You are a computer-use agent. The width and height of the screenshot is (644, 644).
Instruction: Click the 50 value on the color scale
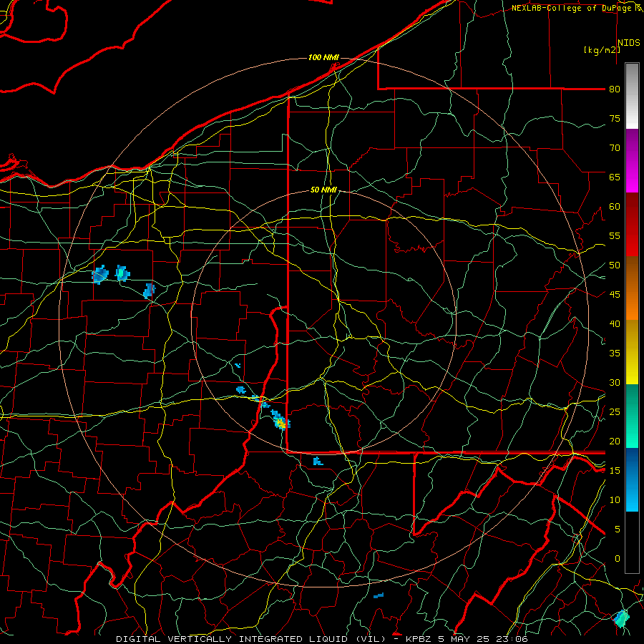click(x=615, y=265)
